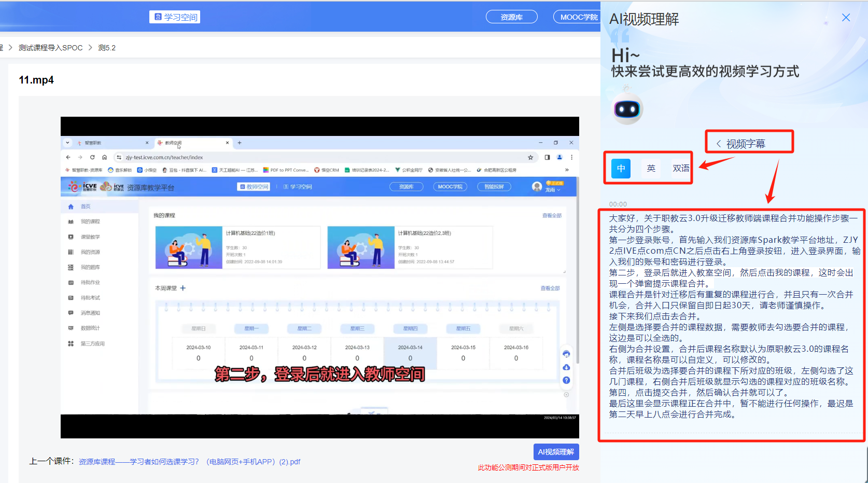Switch subtitles to 英 English
868x483 pixels.
tap(651, 168)
